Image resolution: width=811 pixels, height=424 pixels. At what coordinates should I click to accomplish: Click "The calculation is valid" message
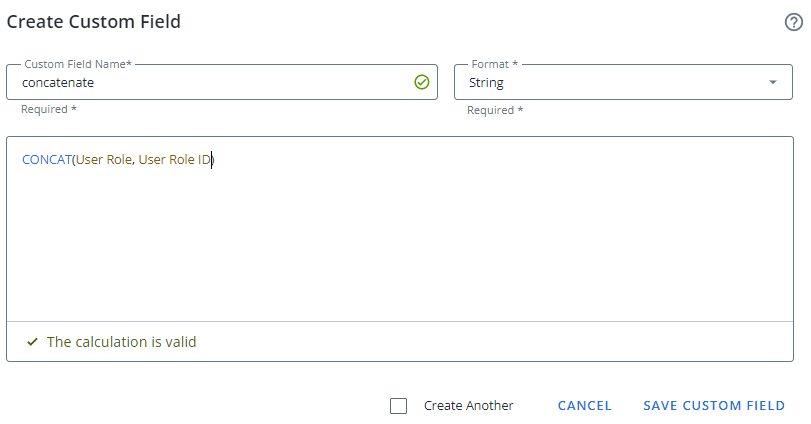(x=121, y=342)
